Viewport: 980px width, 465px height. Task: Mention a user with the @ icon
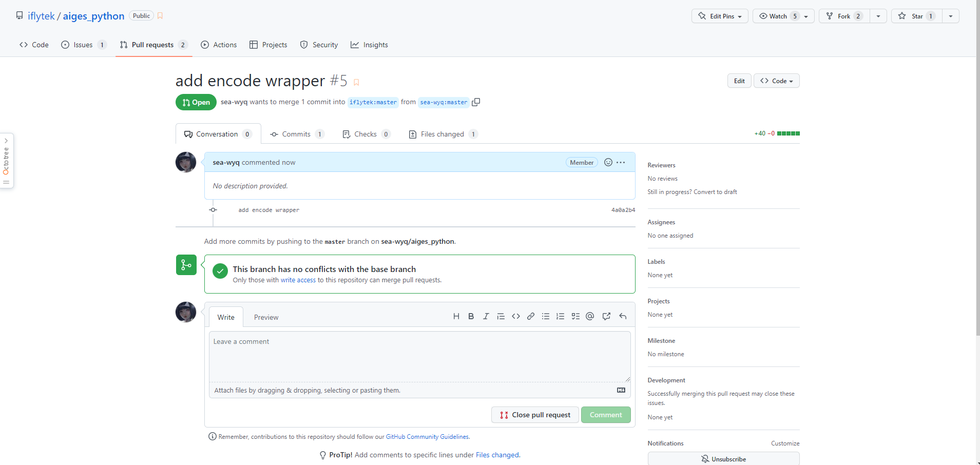590,316
